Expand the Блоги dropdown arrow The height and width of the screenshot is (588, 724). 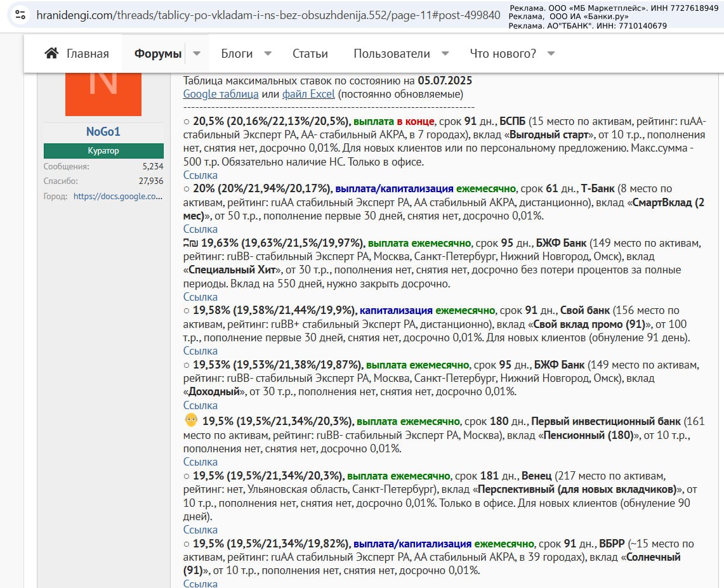tap(268, 53)
